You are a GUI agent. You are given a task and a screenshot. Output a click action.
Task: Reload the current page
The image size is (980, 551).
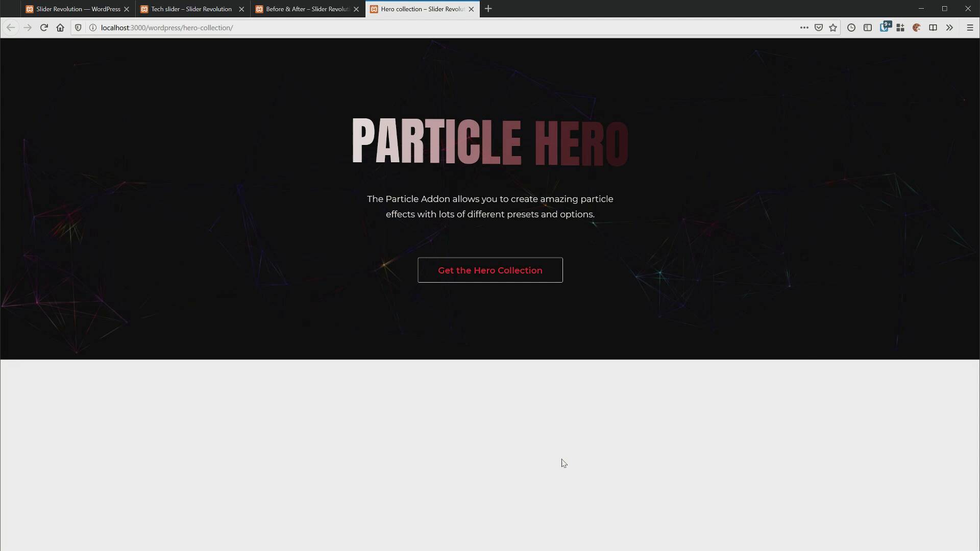click(x=44, y=28)
